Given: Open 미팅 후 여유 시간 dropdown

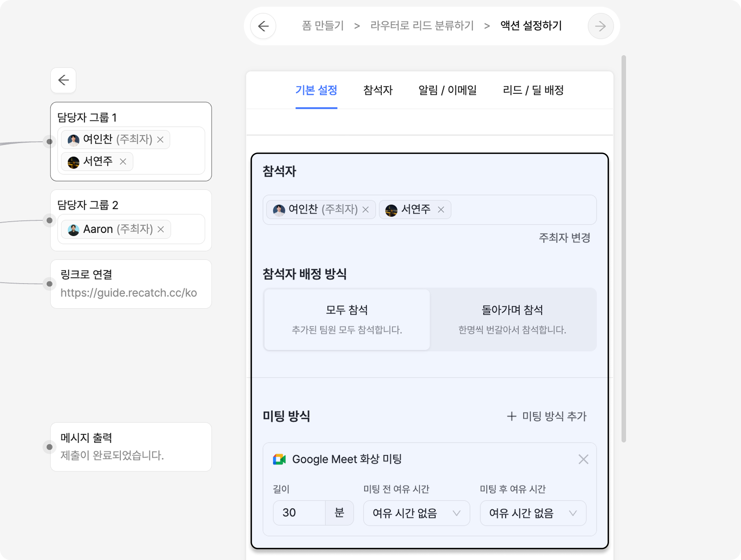Looking at the screenshot, I should coord(533,513).
